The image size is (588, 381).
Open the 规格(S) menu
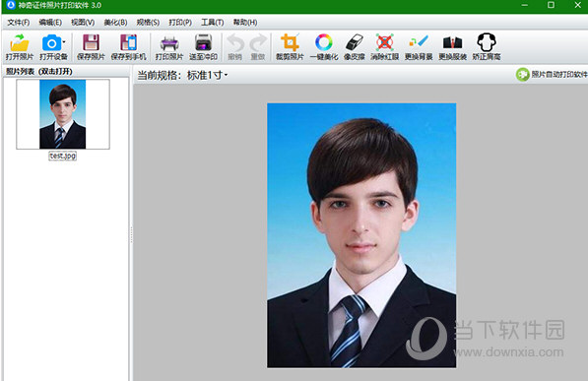tap(148, 23)
